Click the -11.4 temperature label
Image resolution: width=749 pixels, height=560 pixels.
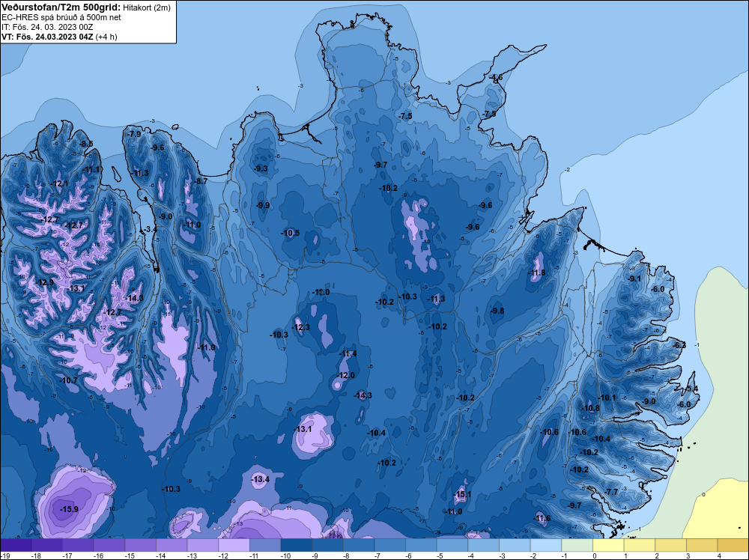pos(348,353)
